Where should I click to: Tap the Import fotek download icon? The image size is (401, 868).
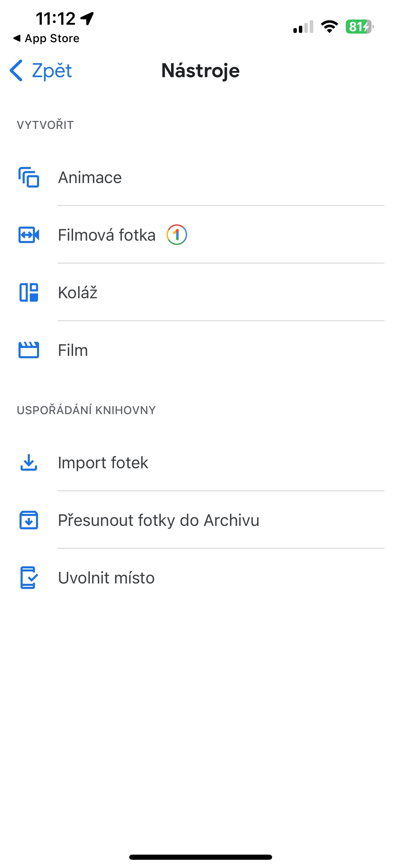point(29,462)
